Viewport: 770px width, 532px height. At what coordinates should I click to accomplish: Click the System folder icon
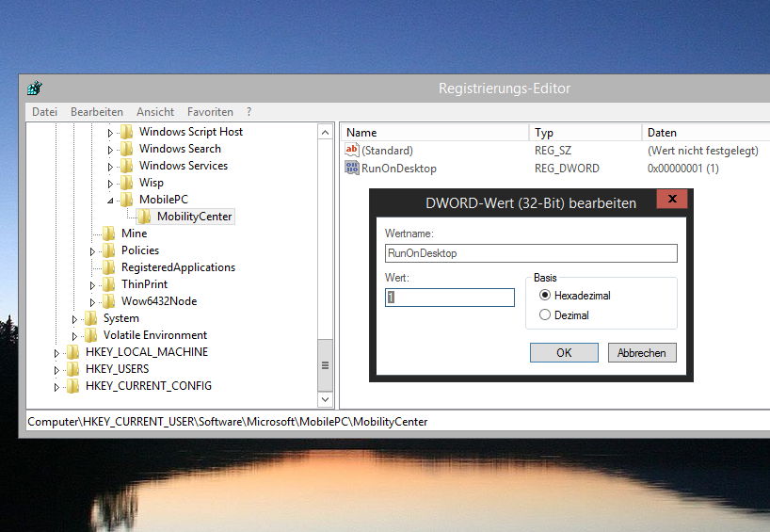coord(91,318)
